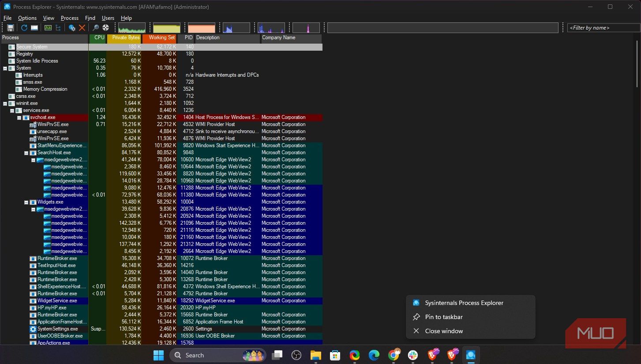The width and height of the screenshot is (641, 364).
Task: Collapse the svchost.exe tree node
Action: (x=19, y=117)
